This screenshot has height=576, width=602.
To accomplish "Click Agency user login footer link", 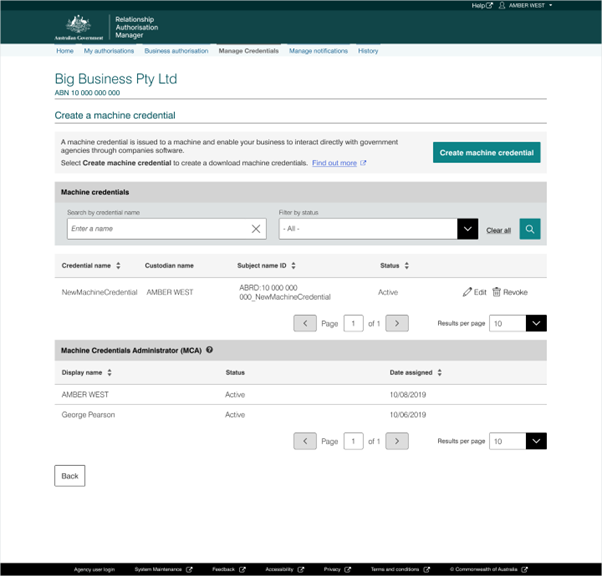I will point(94,569).
